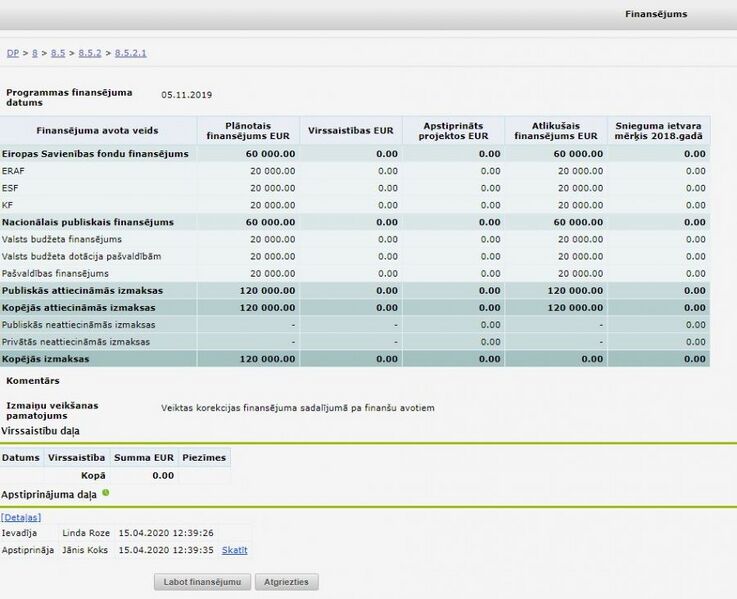Click the Virssaistības EUR column header
Viewport: 737px width, 599px height.
click(x=351, y=131)
